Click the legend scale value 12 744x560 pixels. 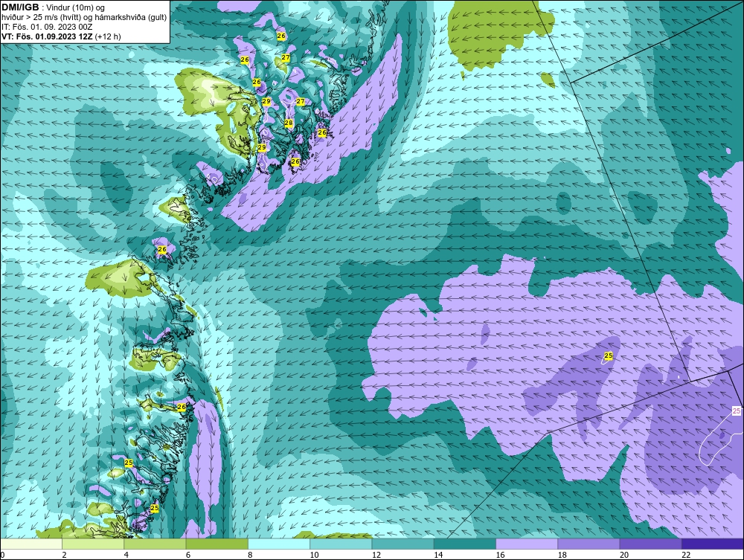(376, 555)
